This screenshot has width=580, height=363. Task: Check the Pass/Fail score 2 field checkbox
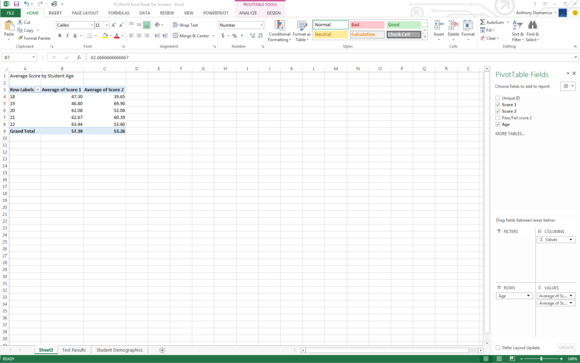[498, 118]
